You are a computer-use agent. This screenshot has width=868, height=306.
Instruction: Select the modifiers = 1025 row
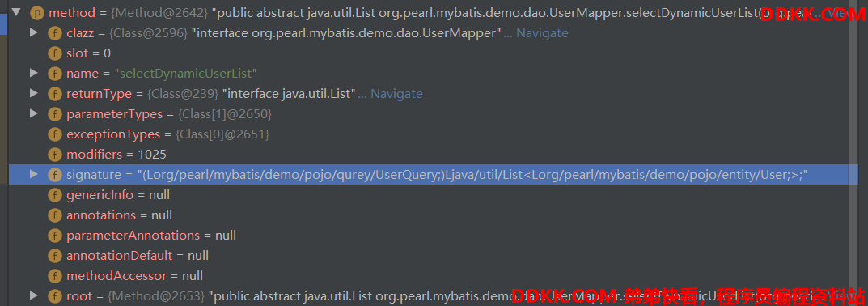(x=433, y=154)
